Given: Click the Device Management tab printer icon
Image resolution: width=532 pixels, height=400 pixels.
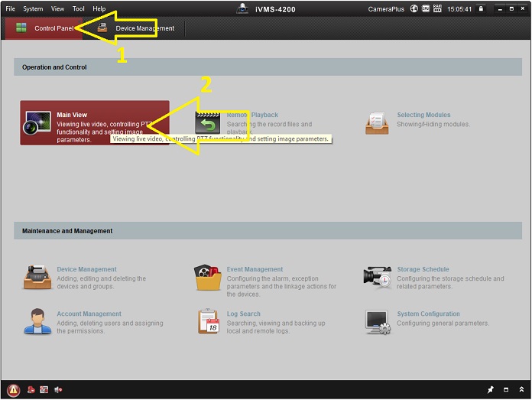Looking at the screenshot, I should coord(102,28).
